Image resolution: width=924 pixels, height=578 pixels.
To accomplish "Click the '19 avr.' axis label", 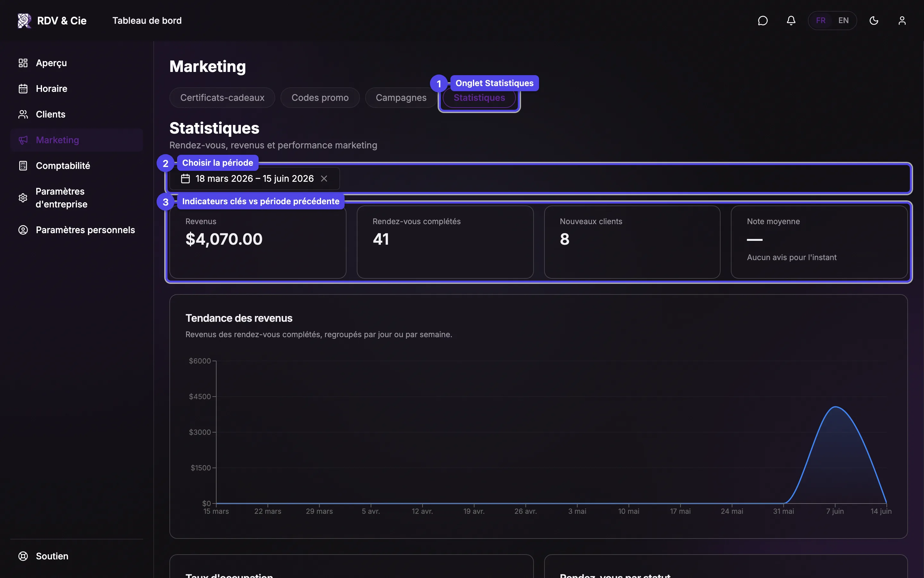I will (474, 511).
